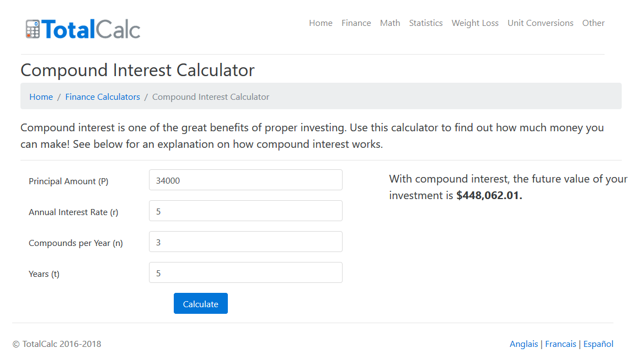Switch the site language to Francais
630x364 pixels.
(560, 344)
